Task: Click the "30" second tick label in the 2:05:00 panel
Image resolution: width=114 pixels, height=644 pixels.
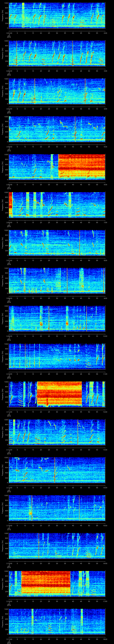Action: [57, 184]
